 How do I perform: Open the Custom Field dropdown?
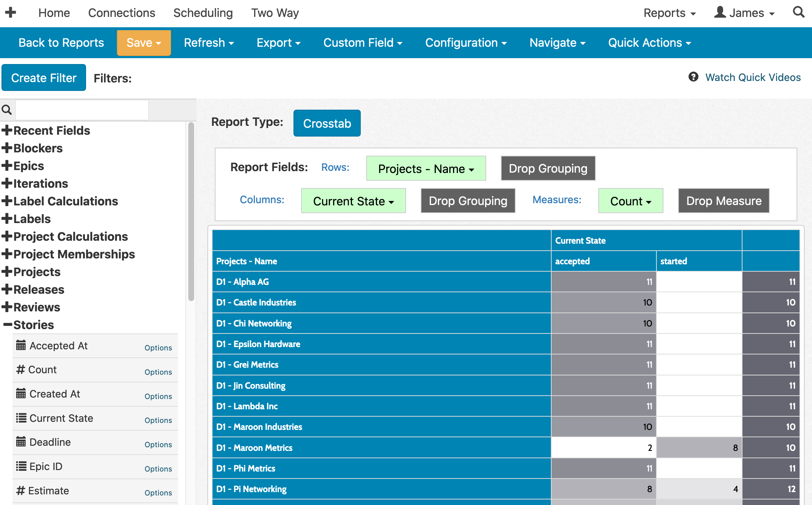click(x=363, y=43)
